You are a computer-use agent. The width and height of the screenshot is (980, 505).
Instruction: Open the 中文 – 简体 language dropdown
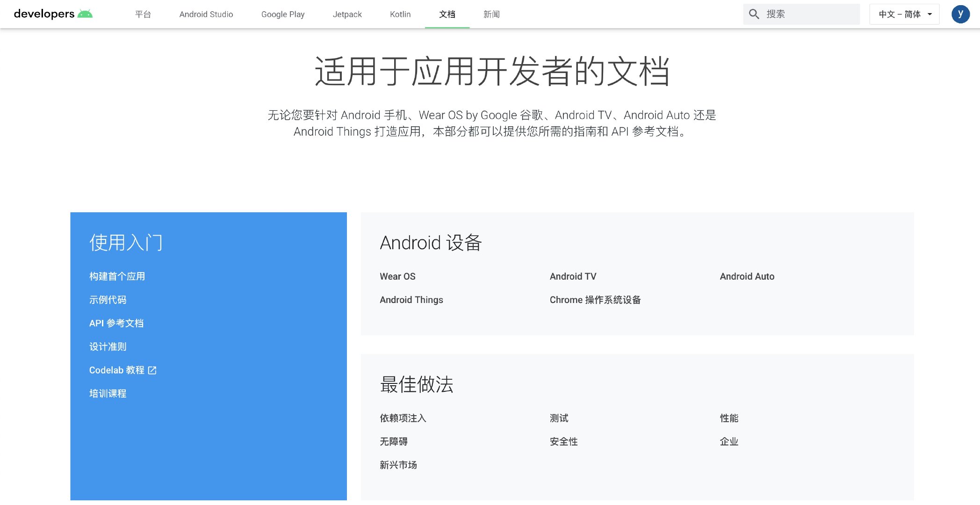[904, 14]
